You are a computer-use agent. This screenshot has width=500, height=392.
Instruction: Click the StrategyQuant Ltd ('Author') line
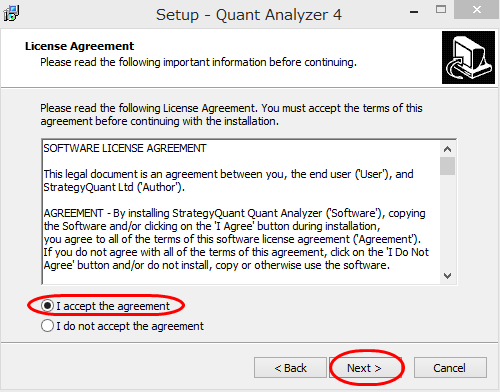[x=114, y=187]
